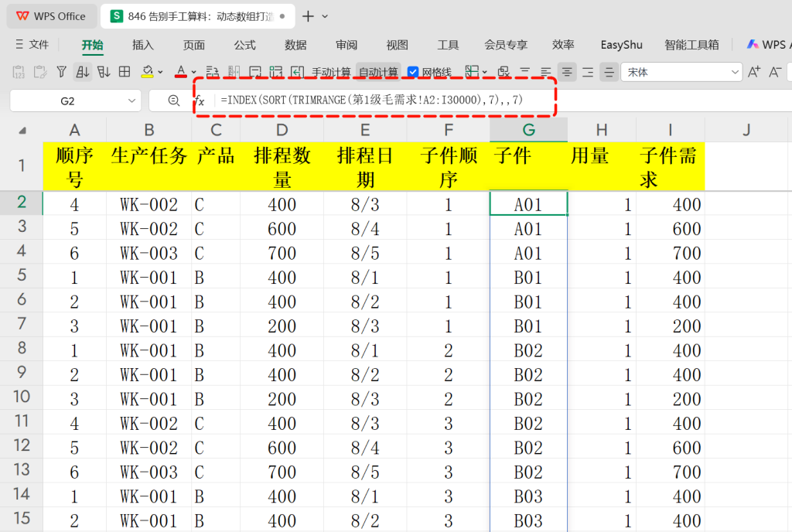The image size is (792, 532).
Task: Open the 工具 ribbon tab
Action: 448,45
